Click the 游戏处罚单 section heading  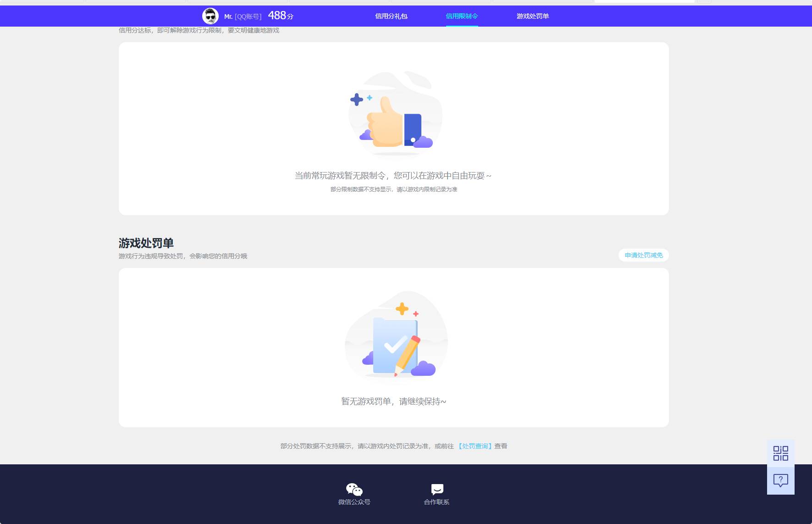click(x=146, y=243)
